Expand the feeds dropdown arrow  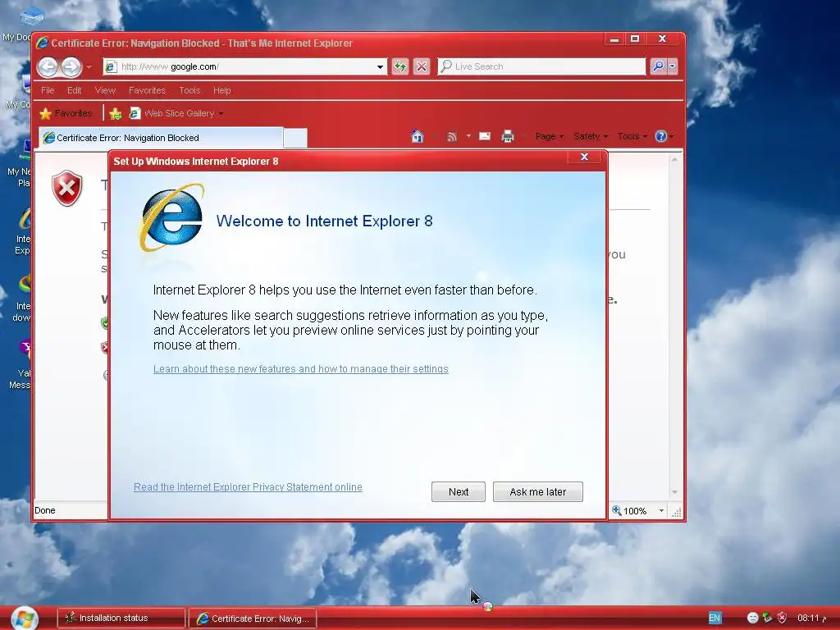click(x=468, y=136)
